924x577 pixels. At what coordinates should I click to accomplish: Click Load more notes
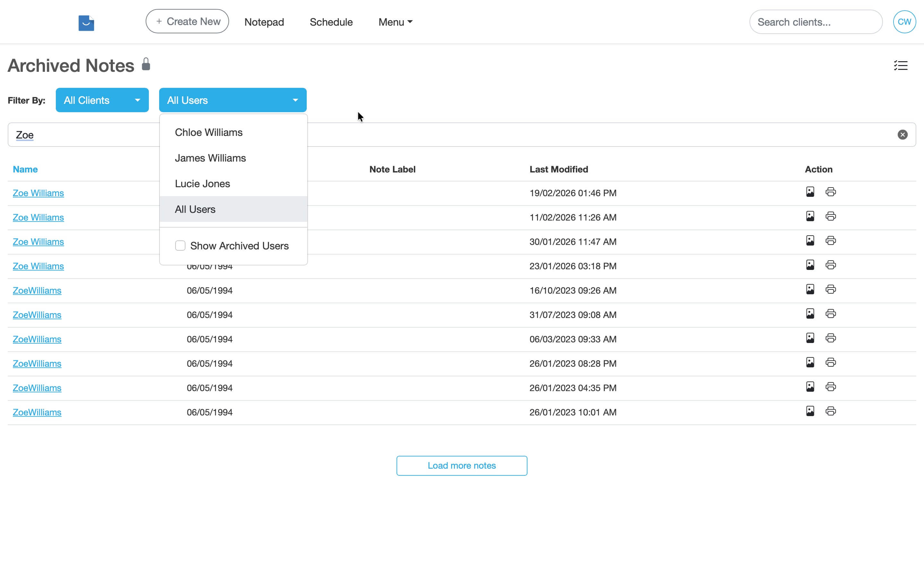point(462,465)
